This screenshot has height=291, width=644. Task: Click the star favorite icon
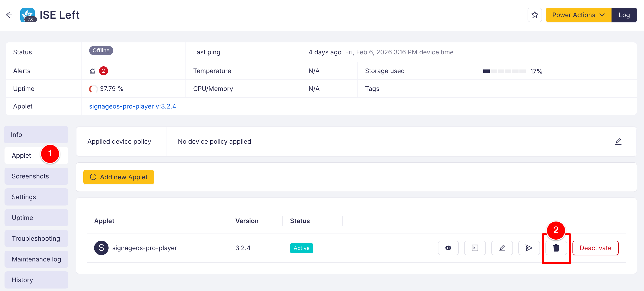535,15
